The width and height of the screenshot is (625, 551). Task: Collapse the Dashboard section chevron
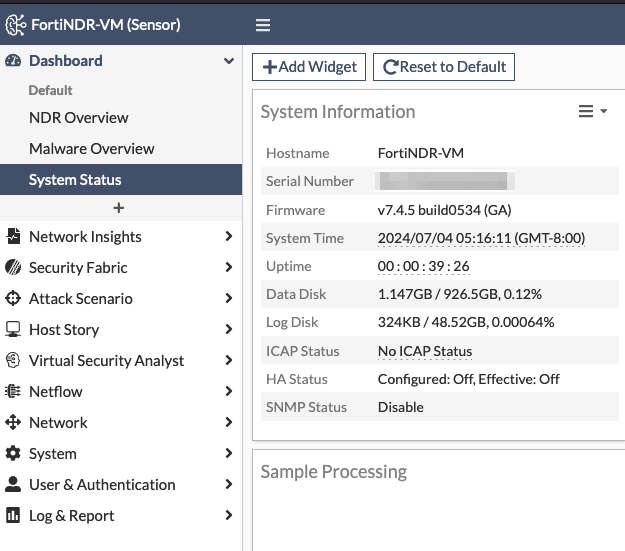click(229, 61)
